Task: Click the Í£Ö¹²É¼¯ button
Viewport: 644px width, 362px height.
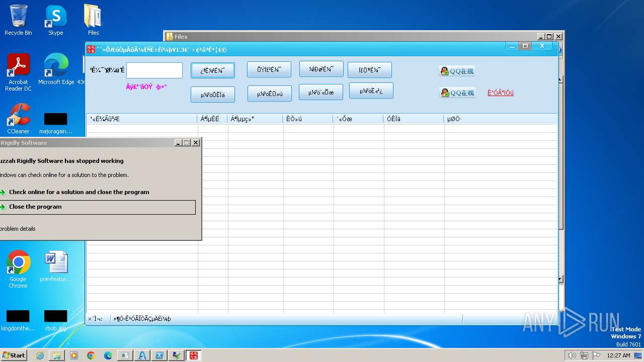Action: tap(370, 70)
